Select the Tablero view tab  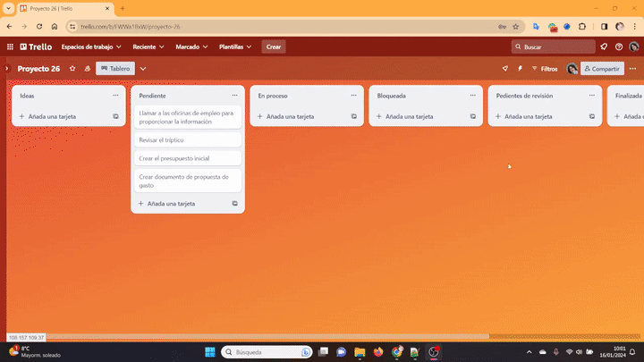(115, 69)
